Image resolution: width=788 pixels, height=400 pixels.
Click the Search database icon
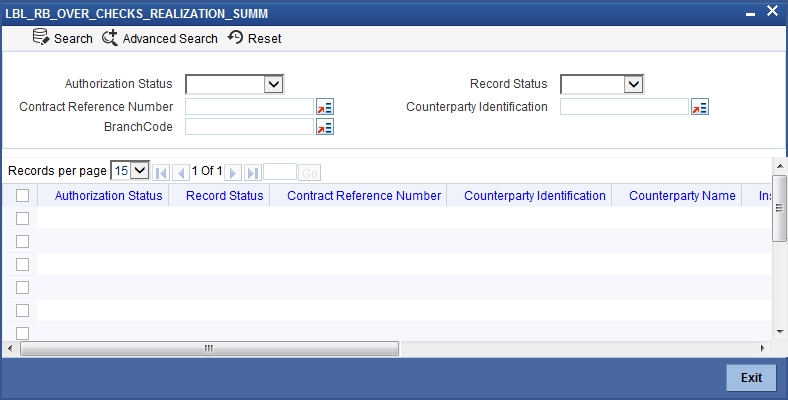coord(41,37)
